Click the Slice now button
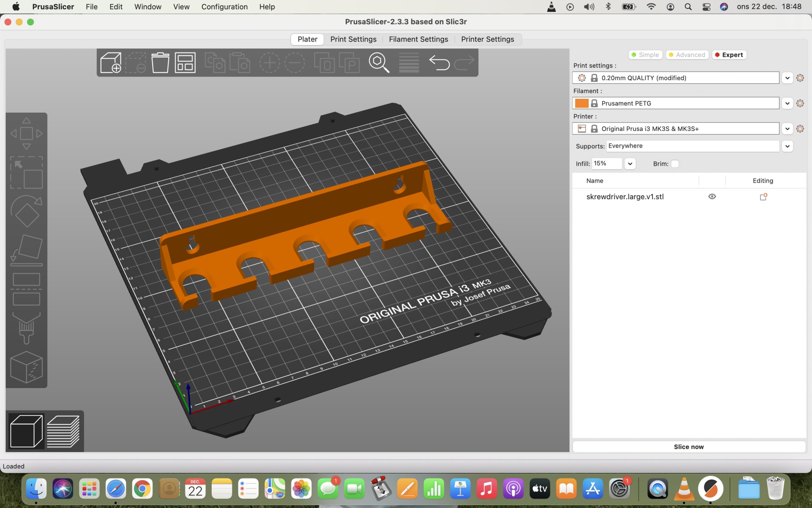This screenshot has height=508, width=812. tap(689, 446)
